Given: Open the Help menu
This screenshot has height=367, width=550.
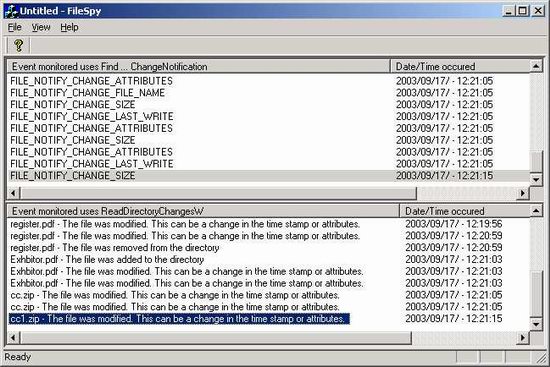Looking at the screenshot, I should pyautogui.click(x=69, y=27).
